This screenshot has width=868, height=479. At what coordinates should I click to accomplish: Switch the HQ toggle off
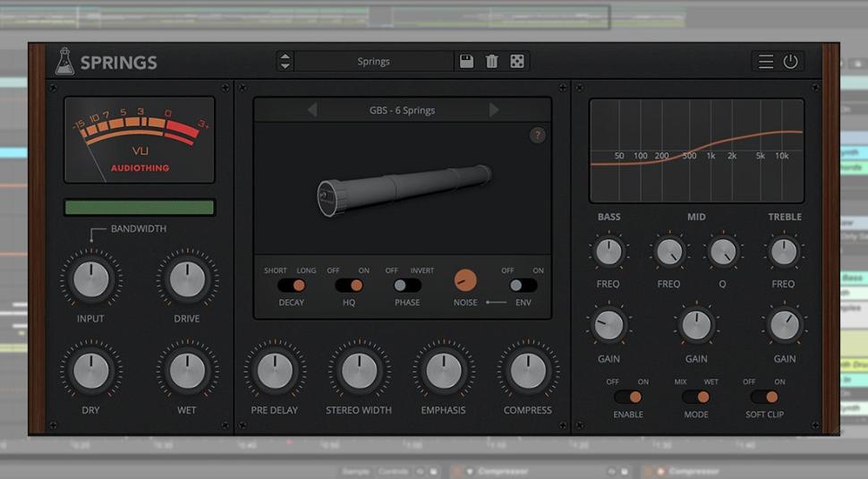tap(349, 286)
